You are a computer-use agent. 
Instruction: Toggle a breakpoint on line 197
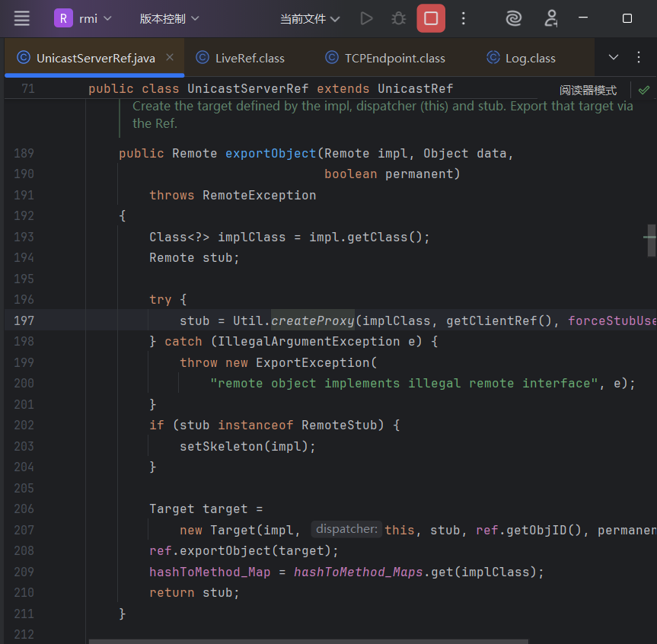click(x=24, y=320)
